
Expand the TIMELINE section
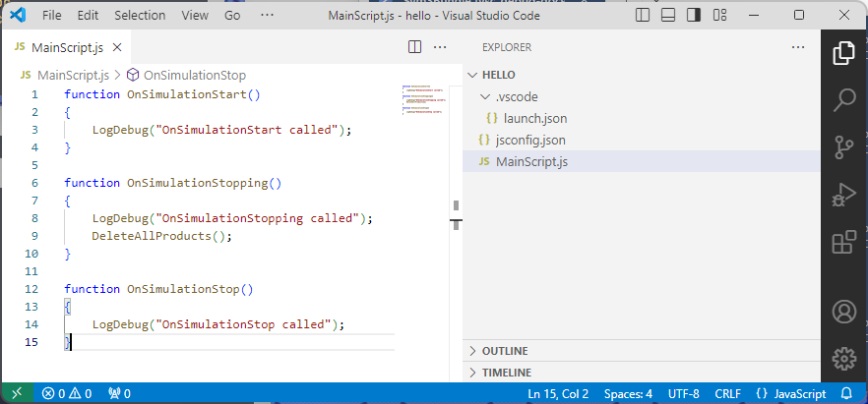506,373
